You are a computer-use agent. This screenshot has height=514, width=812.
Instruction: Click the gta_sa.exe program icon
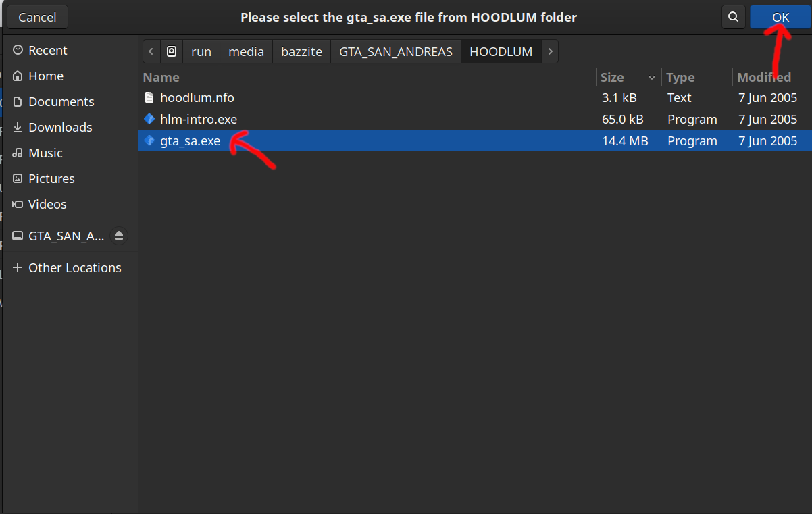coord(149,140)
